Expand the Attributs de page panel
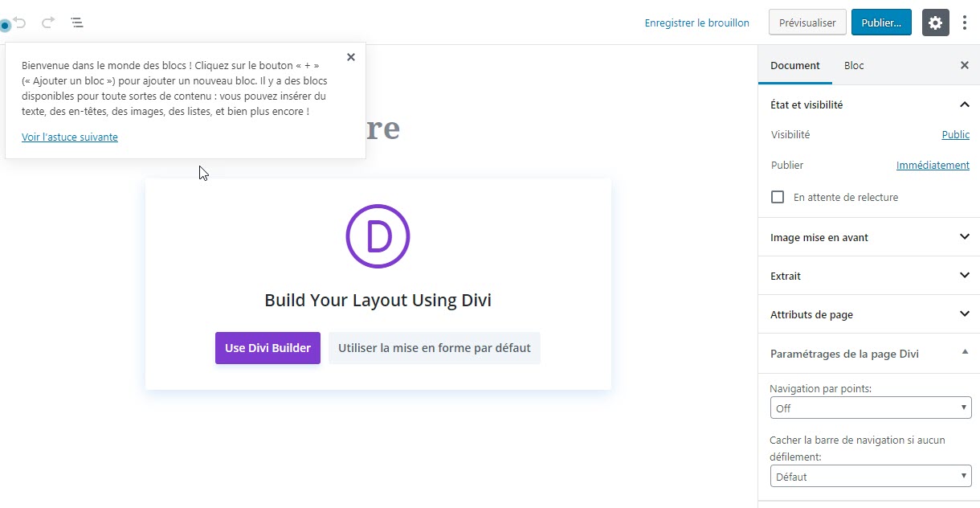Screen dimensions: 980x508 coord(965,314)
